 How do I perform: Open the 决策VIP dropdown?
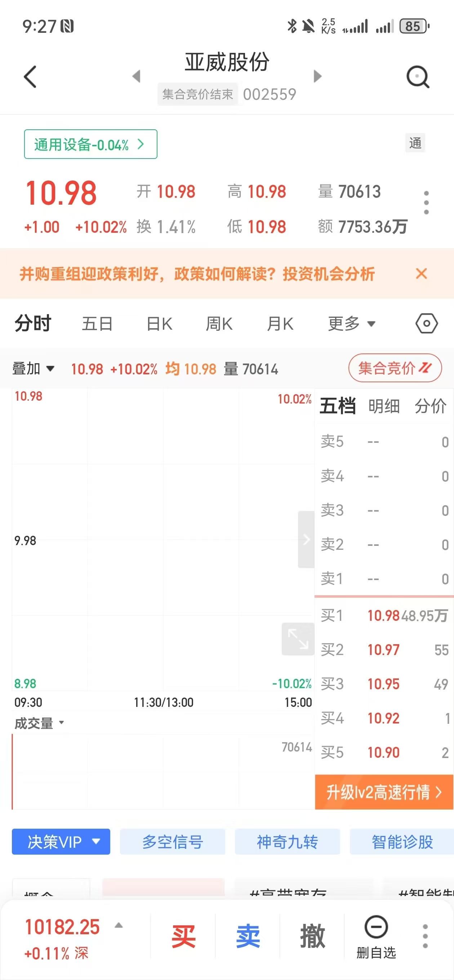pyautogui.click(x=61, y=842)
